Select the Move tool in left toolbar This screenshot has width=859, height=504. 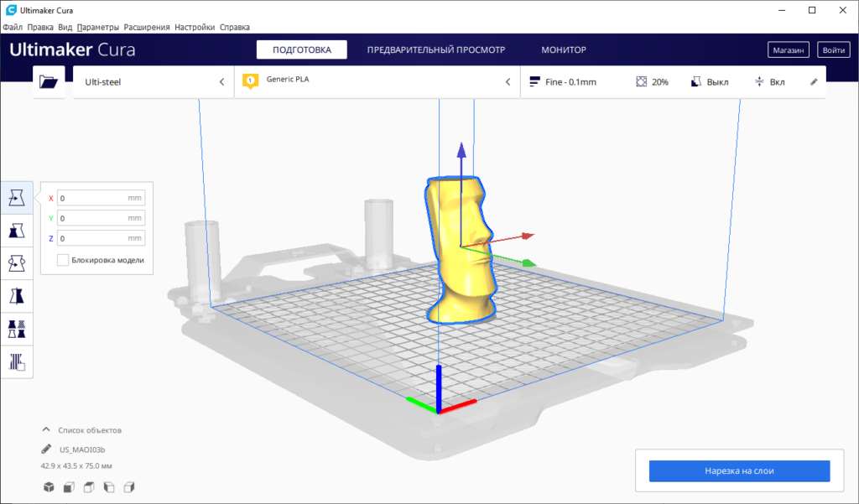(x=17, y=198)
